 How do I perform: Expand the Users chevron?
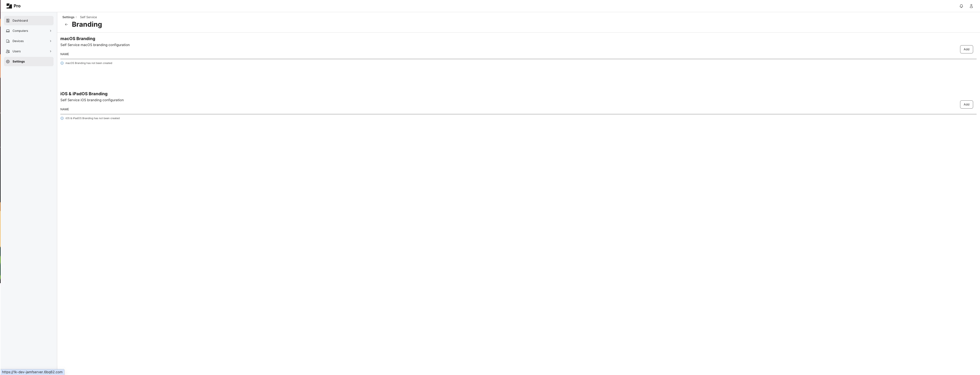[x=50, y=51]
